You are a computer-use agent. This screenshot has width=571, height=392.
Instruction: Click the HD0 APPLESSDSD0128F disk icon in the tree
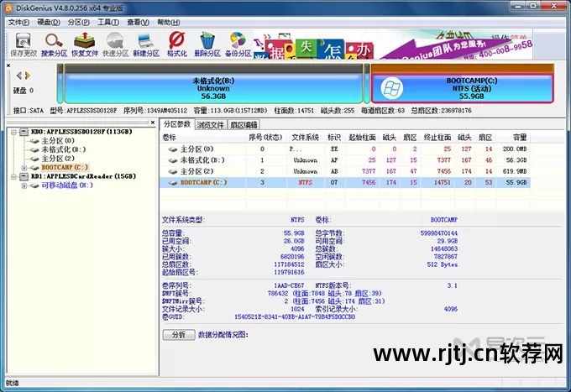click(x=24, y=132)
